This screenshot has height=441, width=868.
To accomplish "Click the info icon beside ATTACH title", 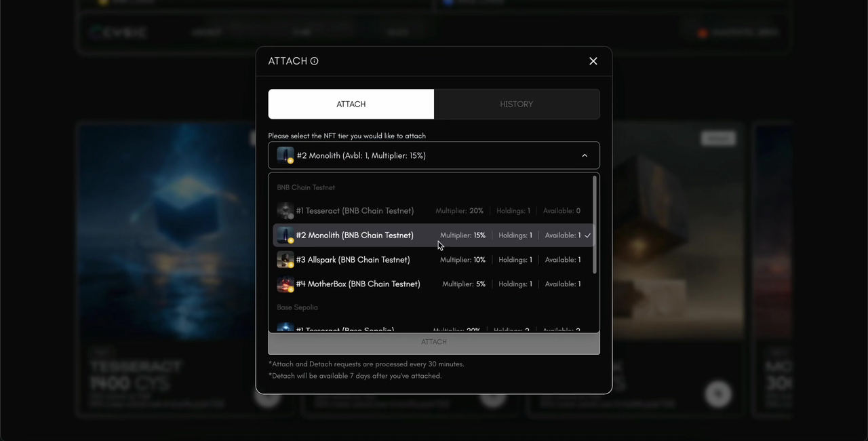I will 314,61.
